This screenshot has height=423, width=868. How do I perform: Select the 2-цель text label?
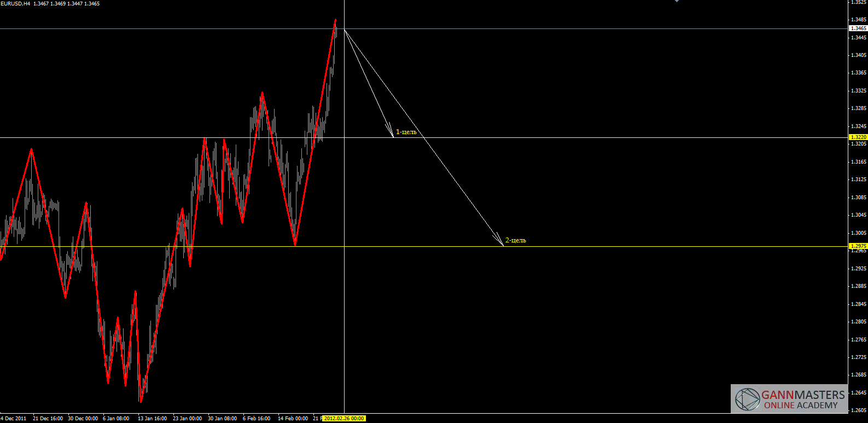click(515, 240)
